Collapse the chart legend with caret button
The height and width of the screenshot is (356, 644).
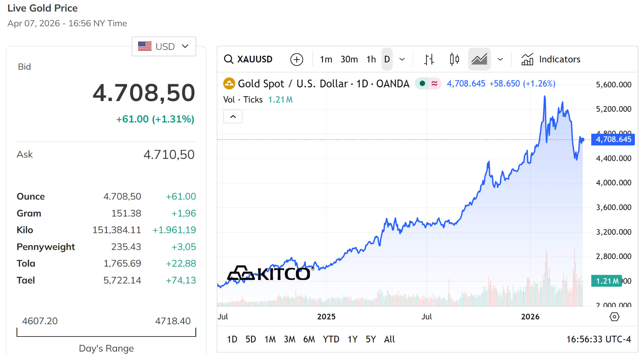(x=233, y=116)
